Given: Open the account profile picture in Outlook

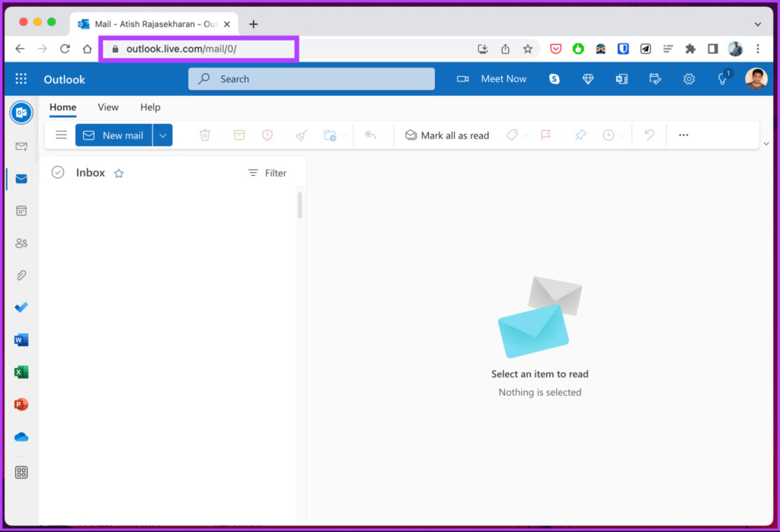Looking at the screenshot, I should pos(756,79).
